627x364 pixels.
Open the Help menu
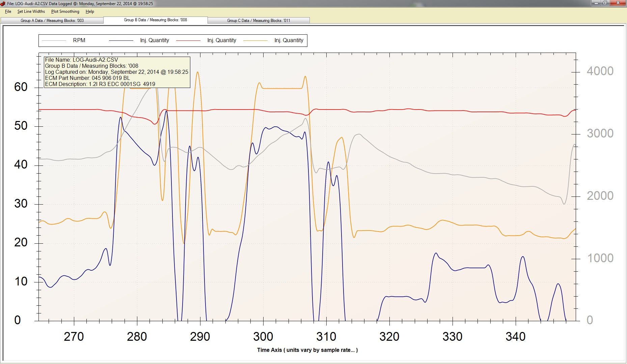pyautogui.click(x=90, y=11)
